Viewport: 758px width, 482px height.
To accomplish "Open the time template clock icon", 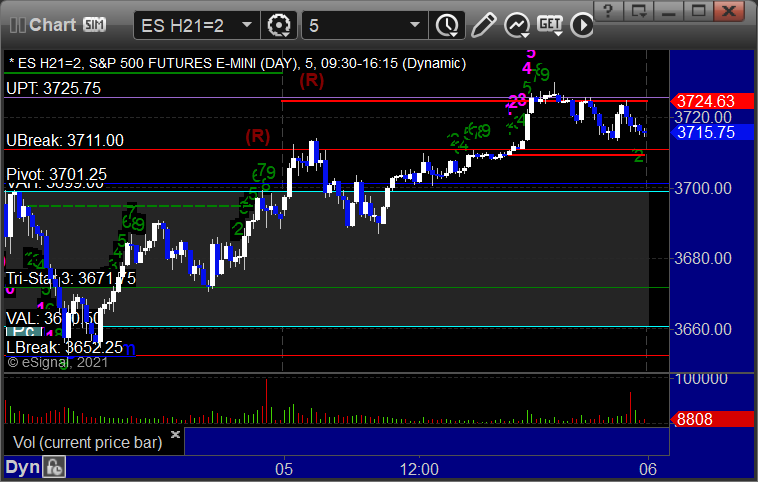I will (447, 25).
